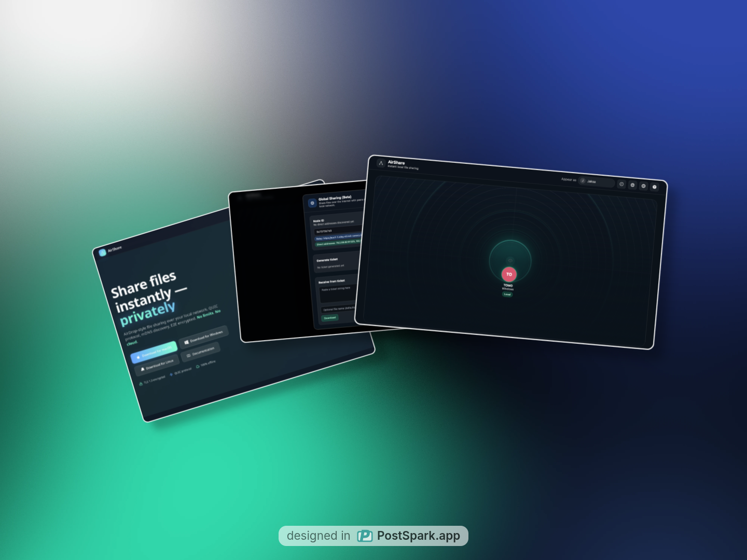Click the Jaksa avatar in Appear as
This screenshot has height=560, width=747.
click(x=583, y=181)
